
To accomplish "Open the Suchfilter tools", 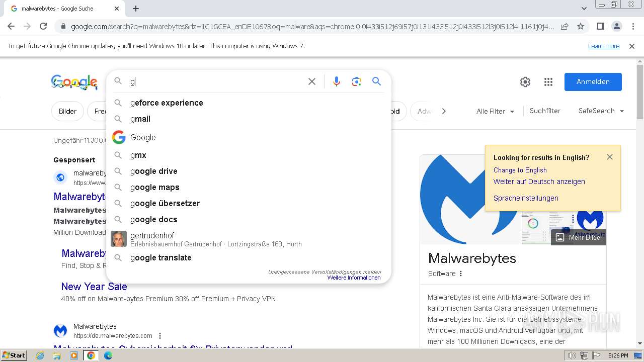I will tap(545, 111).
